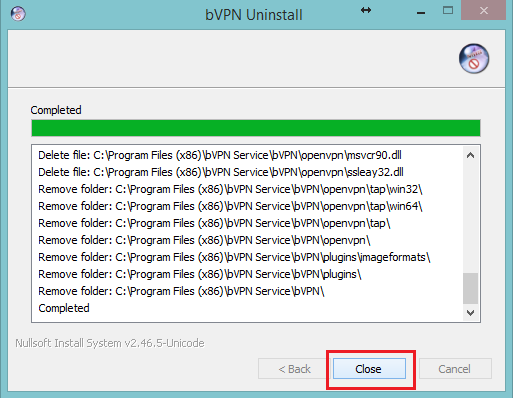This screenshot has width=513, height=399.
Task: Click the bVPN uninstaller logo in header
Action: point(474,59)
